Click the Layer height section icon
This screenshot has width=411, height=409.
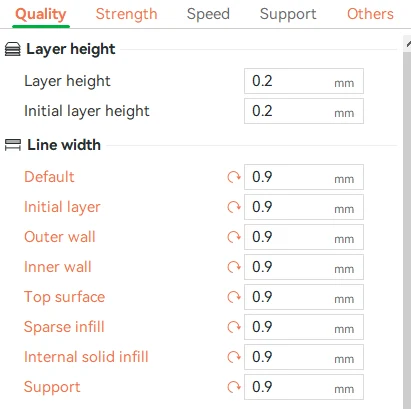(x=13, y=49)
